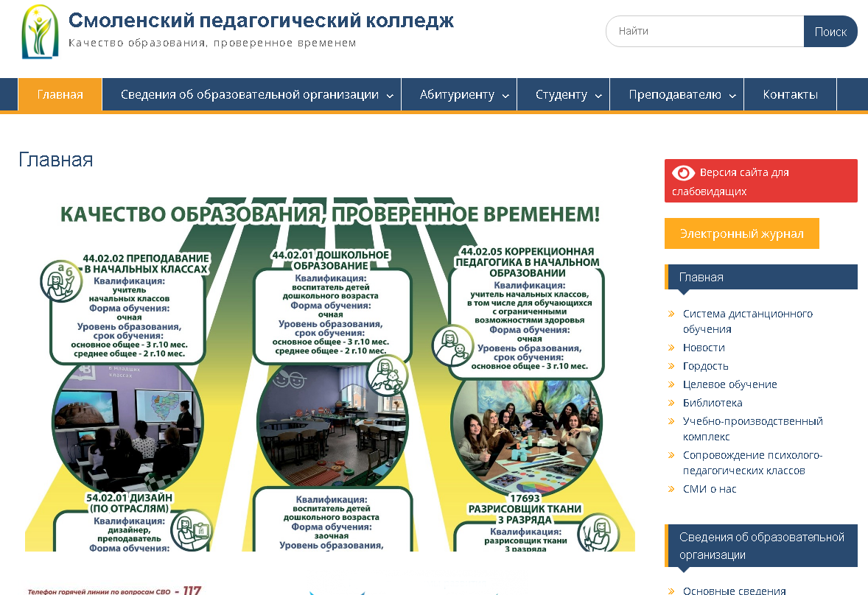Open the Преподавателю menu item
The height and width of the screenshot is (595, 868).
coord(676,94)
